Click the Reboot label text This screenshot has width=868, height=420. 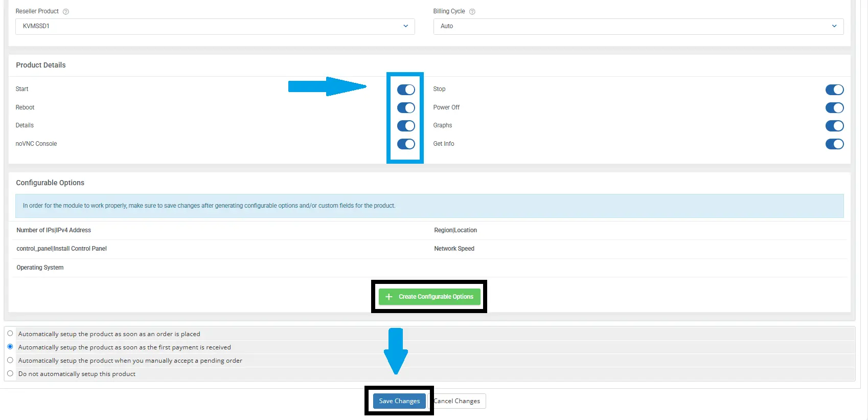pyautogui.click(x=25, y=107)
